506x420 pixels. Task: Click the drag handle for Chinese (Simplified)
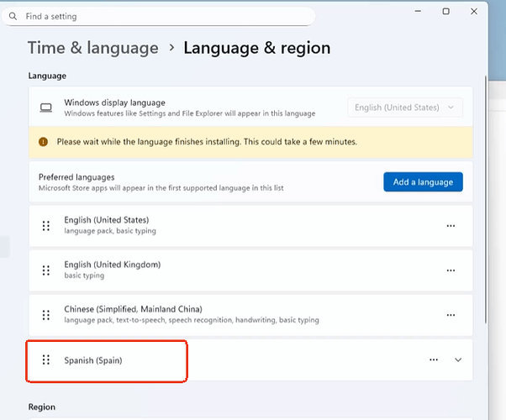coord(46,315)
